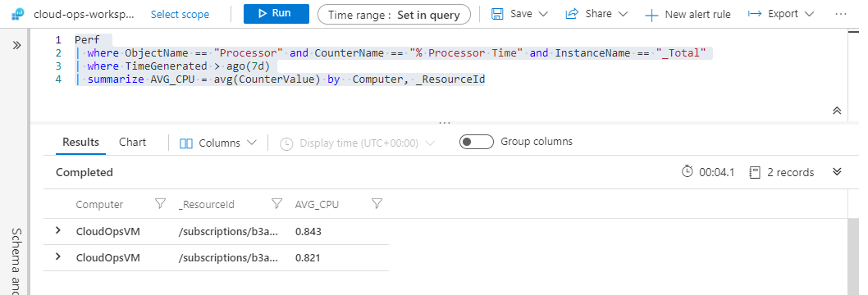This screenshot has height=295, width=868.
Task: Expand query details double-chevron next to 2 records
Action: pyautogui.click(x=837, y=172)
